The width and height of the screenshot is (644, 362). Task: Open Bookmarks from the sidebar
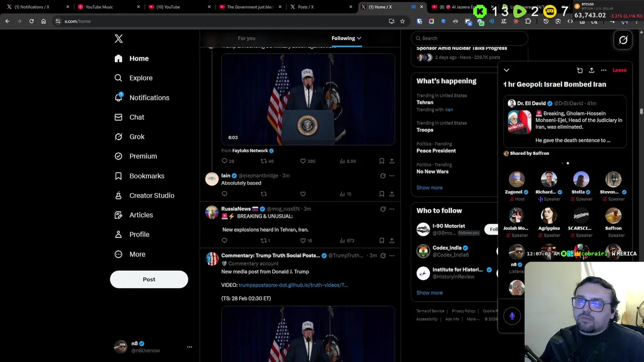pos(139,176)
